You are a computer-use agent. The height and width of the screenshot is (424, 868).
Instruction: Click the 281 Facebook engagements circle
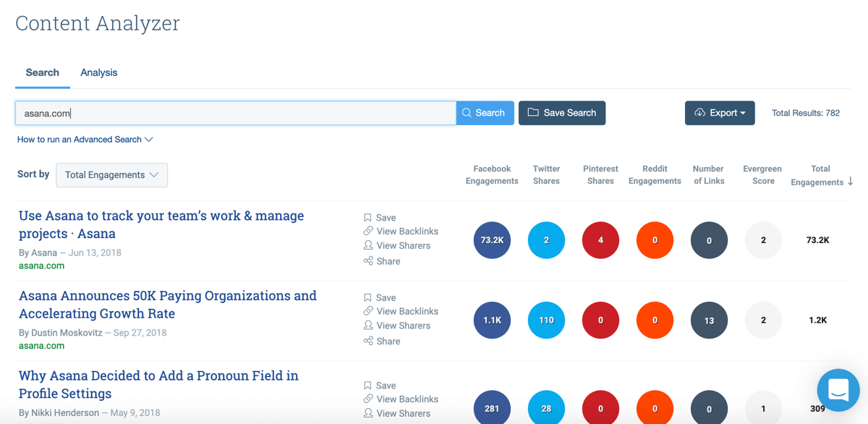492,408
